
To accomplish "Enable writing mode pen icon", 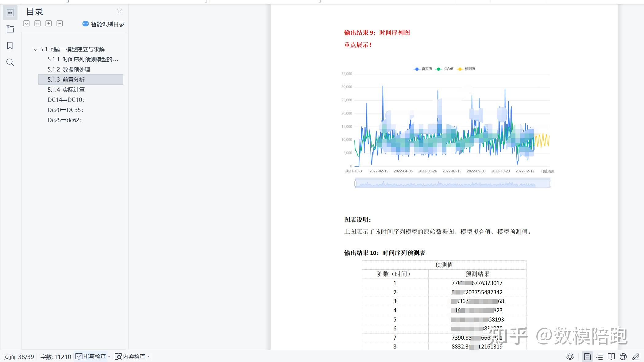I will click(x=635, y=356).
